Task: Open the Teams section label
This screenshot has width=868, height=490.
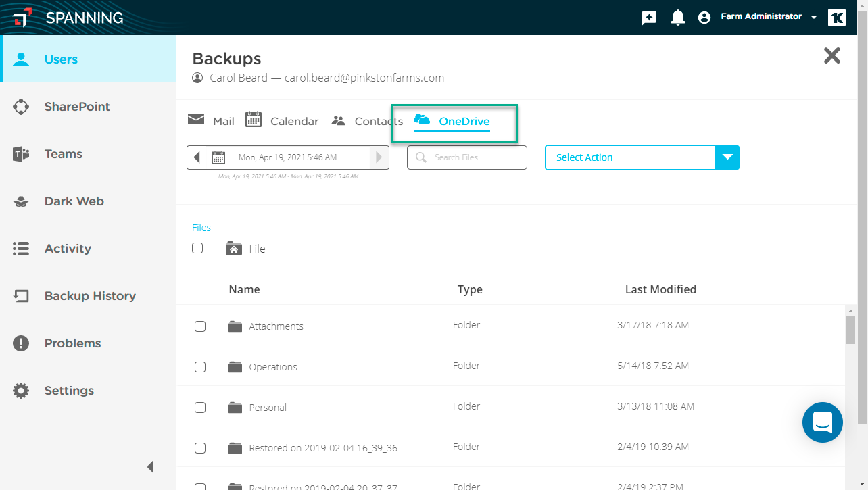Action: 64,154
